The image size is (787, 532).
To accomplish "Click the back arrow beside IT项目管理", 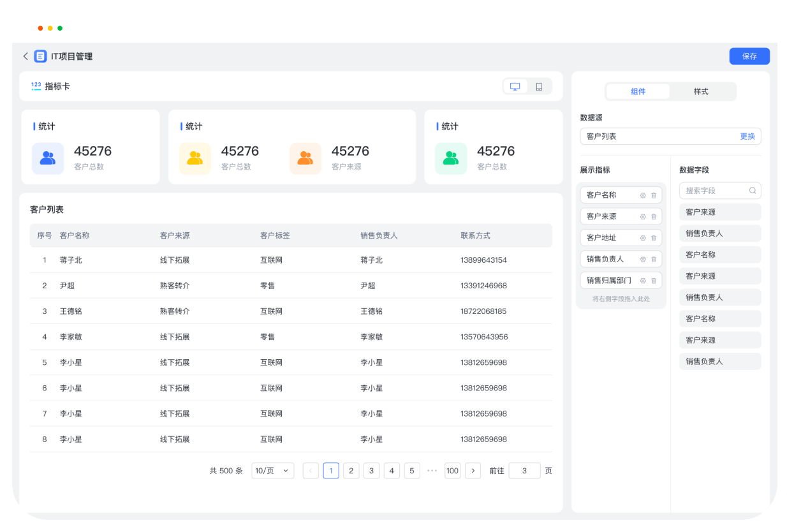I will [x=26, y=56].
